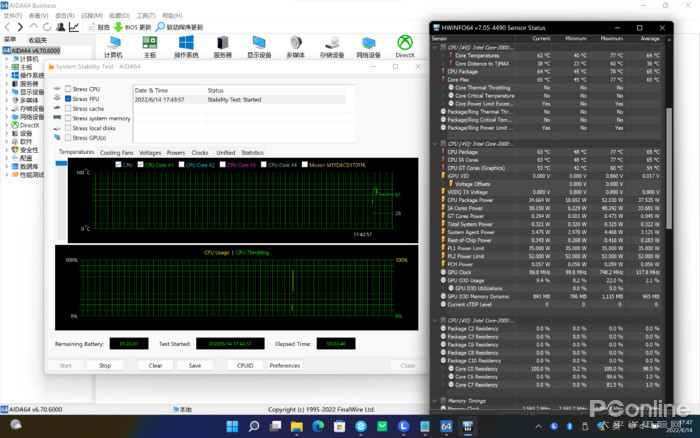Expand the 服务器 tree node arrow
The image size is (700, 438).
[x=6, y=83]
